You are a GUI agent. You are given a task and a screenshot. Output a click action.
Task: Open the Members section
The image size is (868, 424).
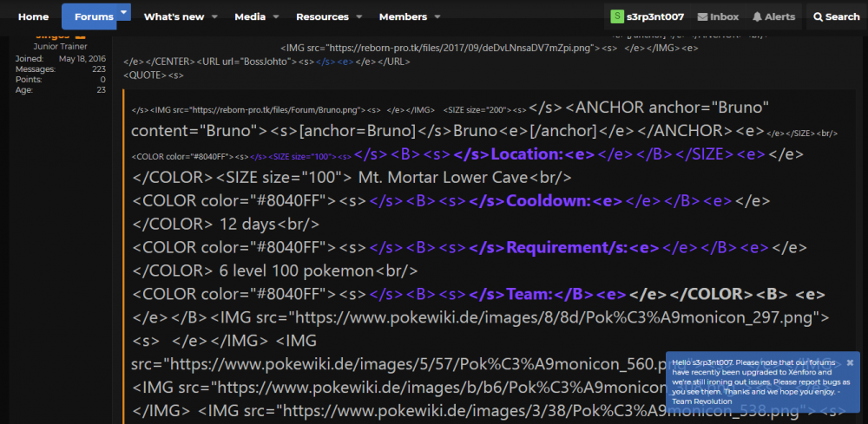(403, 16)
